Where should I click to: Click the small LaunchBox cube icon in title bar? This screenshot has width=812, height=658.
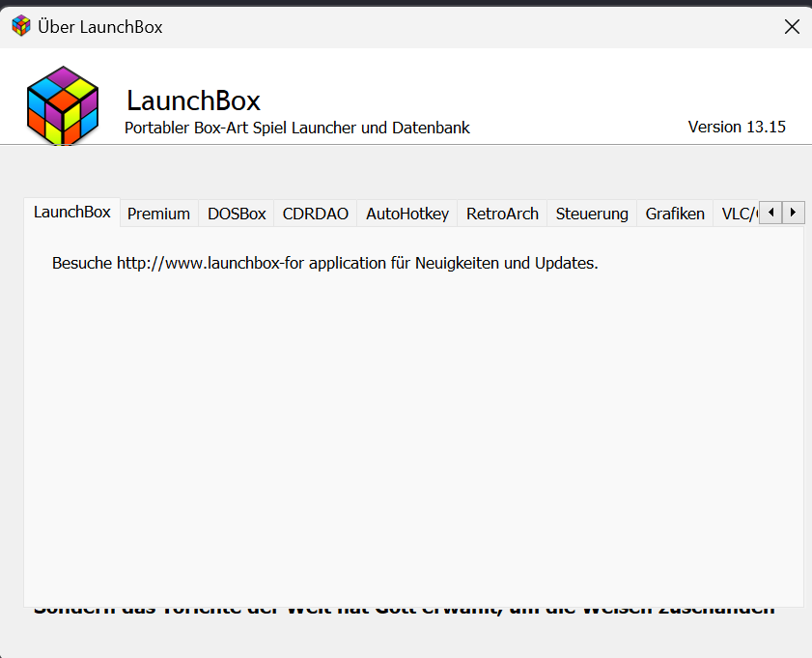(x=21, y=26)
